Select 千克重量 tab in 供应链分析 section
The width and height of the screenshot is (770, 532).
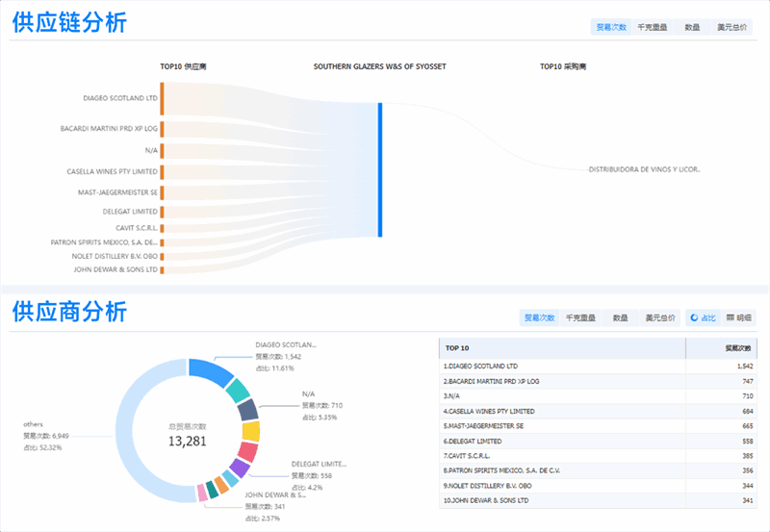tap(652, 27)
